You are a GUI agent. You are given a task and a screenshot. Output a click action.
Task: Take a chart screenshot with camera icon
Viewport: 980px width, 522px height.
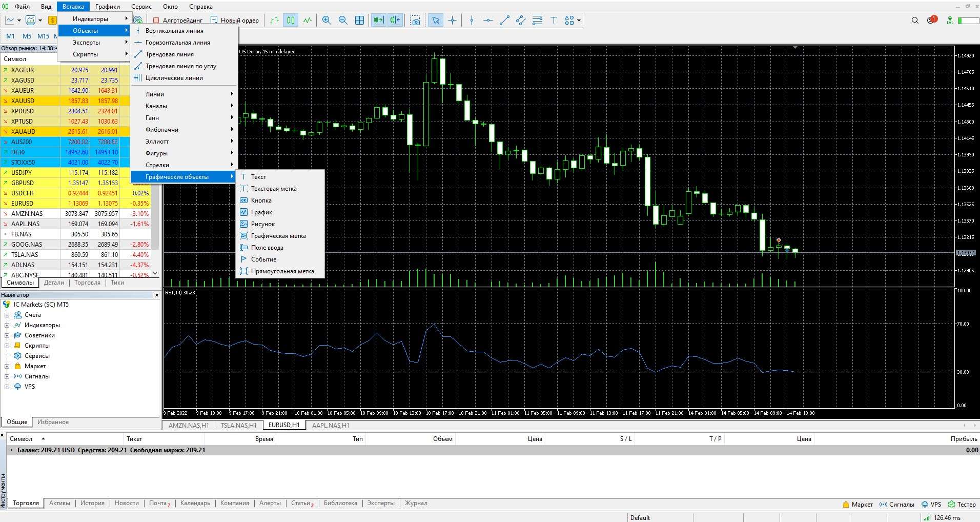pos(415,21)
